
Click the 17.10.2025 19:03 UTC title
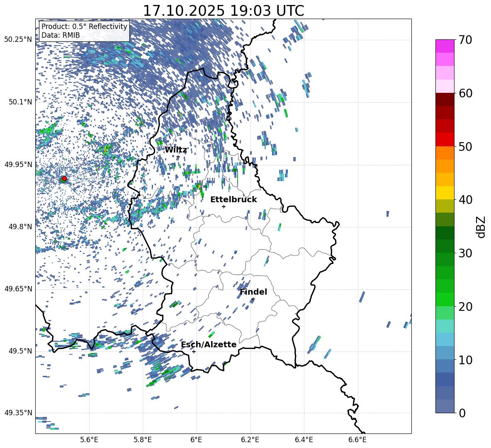click(x=223, y=11)
